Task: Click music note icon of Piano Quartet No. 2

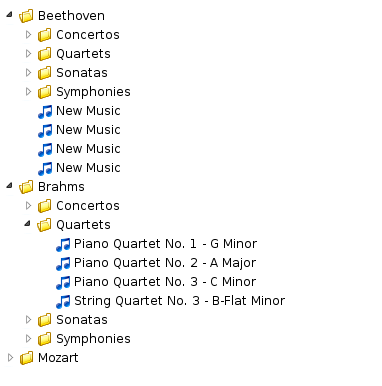Action: pos(63,263)
